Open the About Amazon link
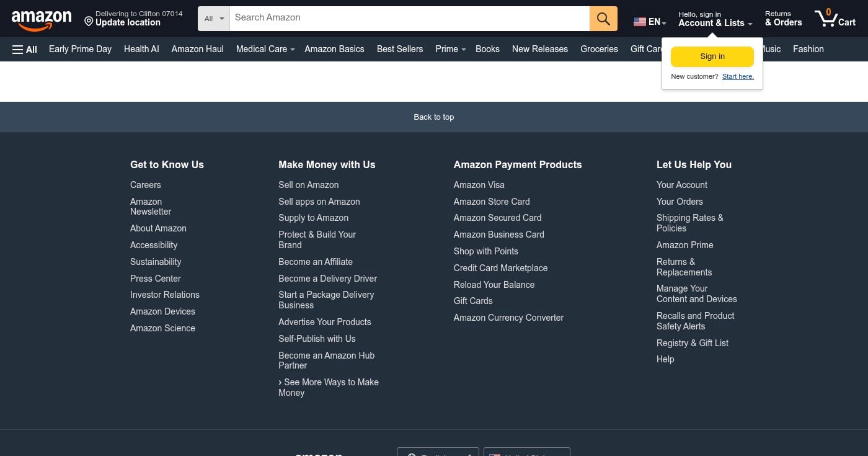This screenshot has height=456, width=868. (x=158, y=228)
